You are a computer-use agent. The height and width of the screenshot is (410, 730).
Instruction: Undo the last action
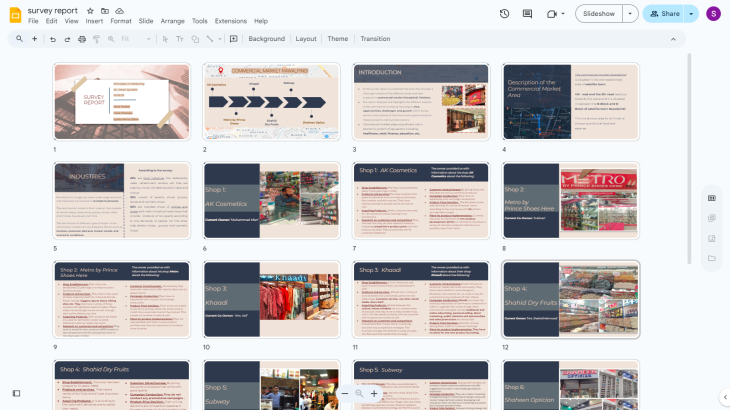pyautogui.click(x=53, y=39)
